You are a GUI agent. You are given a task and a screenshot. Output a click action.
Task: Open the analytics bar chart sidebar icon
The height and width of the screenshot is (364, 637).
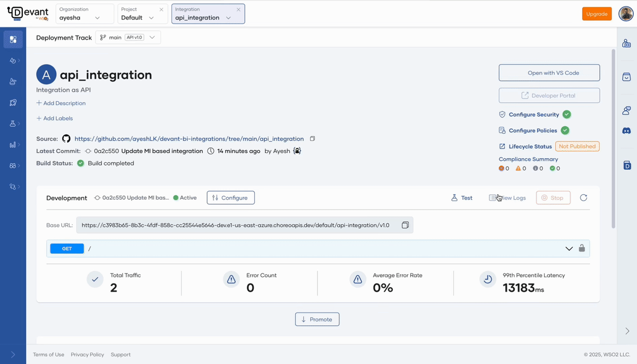tap(13, 144)
